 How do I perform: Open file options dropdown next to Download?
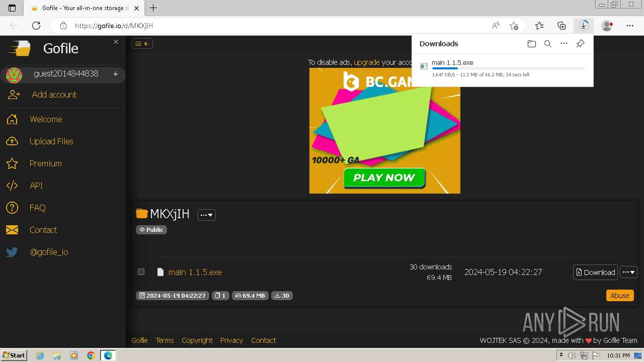629,272
